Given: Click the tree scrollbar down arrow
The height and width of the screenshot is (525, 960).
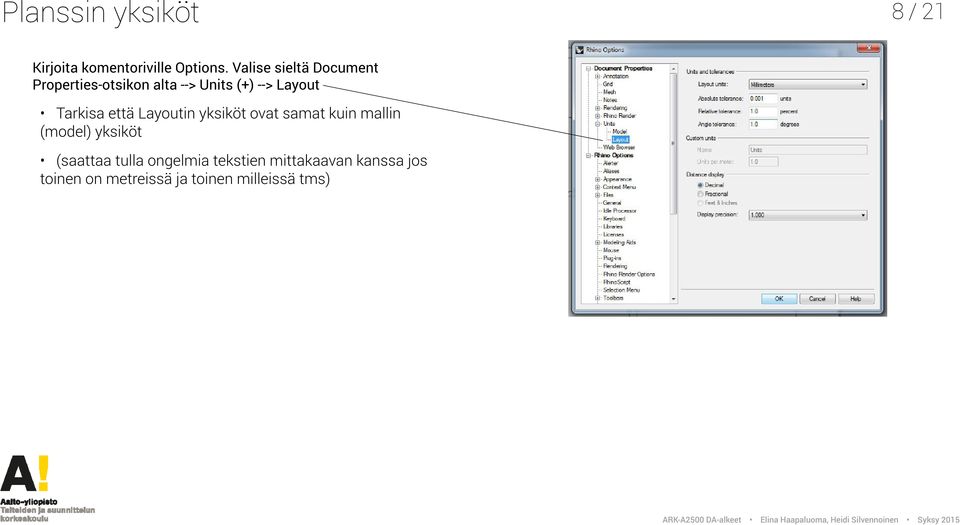Looking at the screenshot, I should [673, 299].
